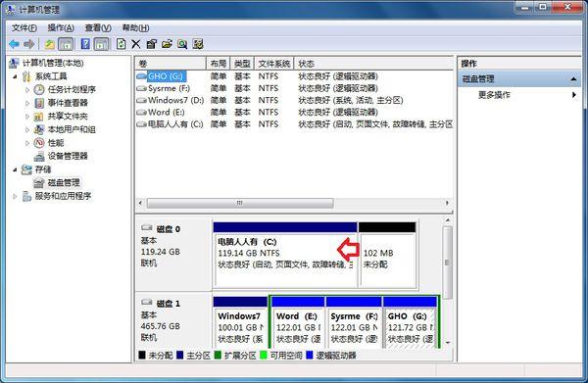Click the 文件系统 column header
This screenshot has width=588, height=383.
273,64
